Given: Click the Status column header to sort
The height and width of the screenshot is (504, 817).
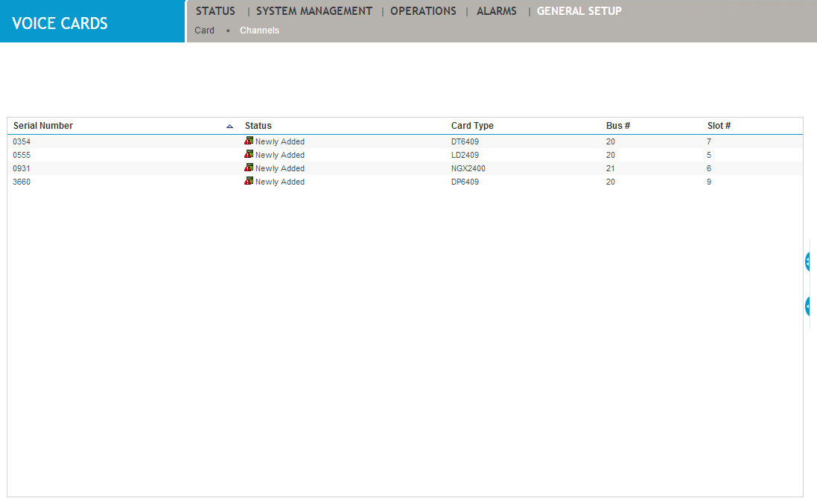Looking at the screenshot, I should tap(258, 125).
